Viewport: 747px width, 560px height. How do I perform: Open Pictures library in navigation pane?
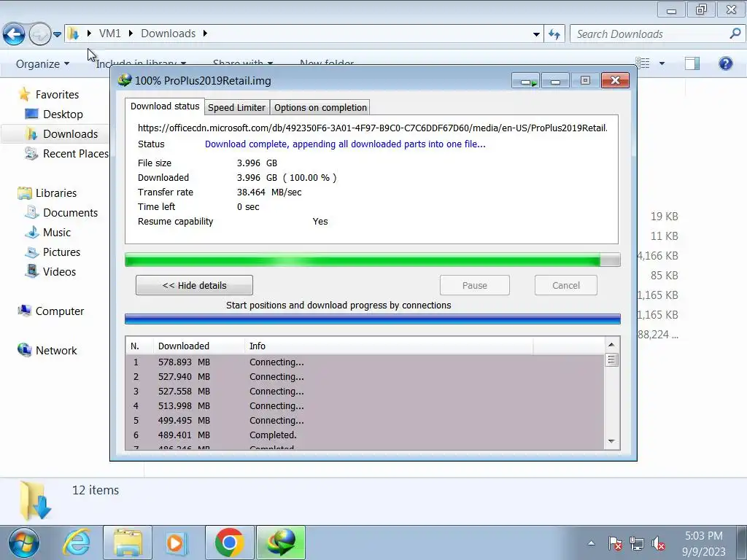click(x=61, y=252)
